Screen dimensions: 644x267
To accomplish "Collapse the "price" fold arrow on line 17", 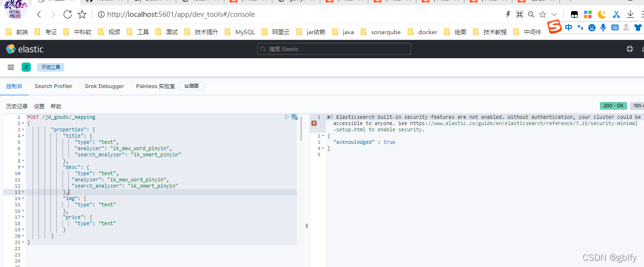I will [23, 217].
